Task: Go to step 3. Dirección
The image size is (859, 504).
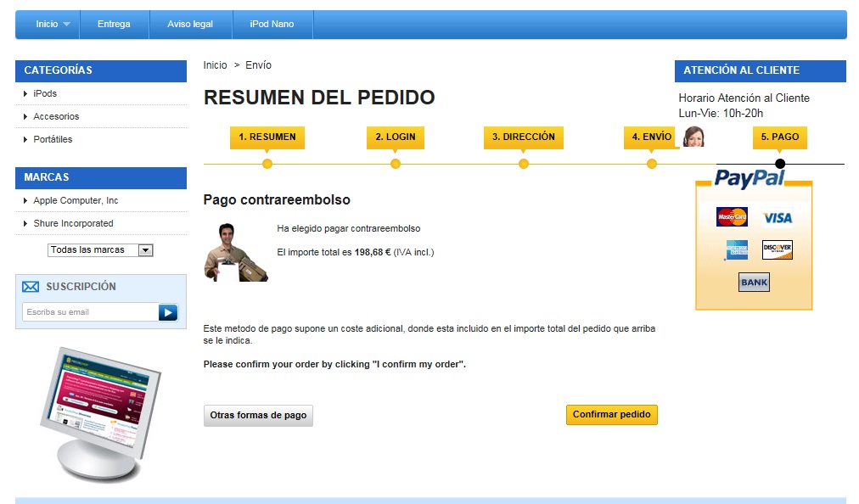Action: pos(524,137)
